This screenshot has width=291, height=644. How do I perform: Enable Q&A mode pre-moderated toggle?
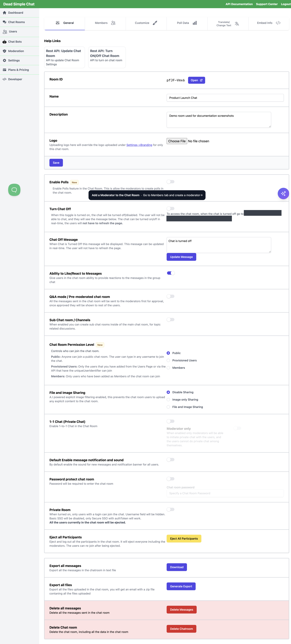click(x=170, y=296)
